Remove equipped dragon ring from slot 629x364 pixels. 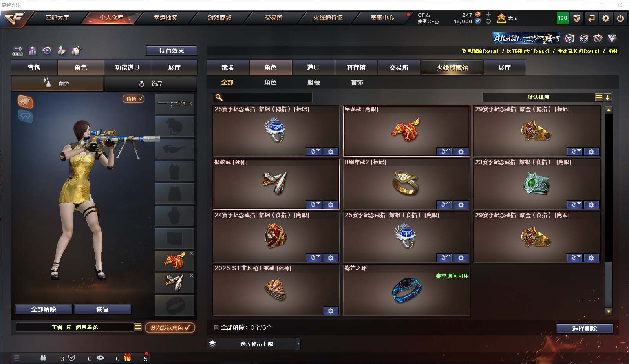[x=192, y=253]
